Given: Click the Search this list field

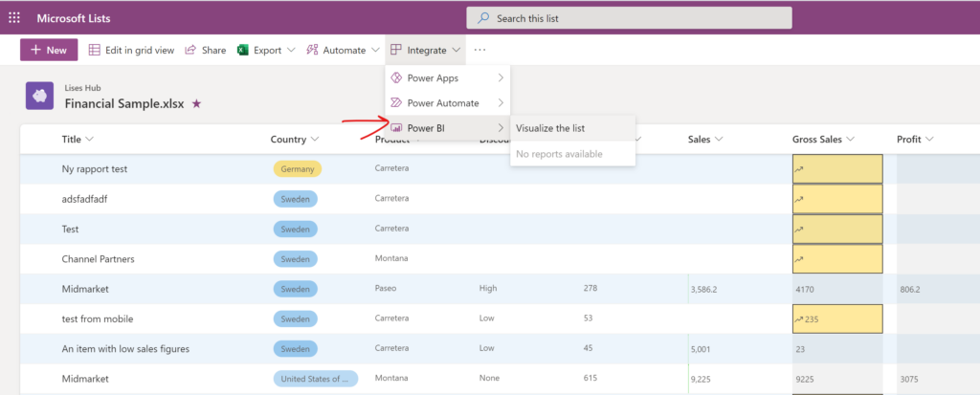Looking at the screenshot, I should click(629, 18).
